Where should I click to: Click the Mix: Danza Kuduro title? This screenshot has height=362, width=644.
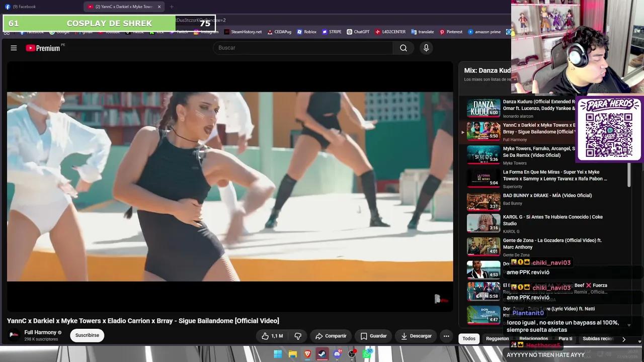pos(487,71)
